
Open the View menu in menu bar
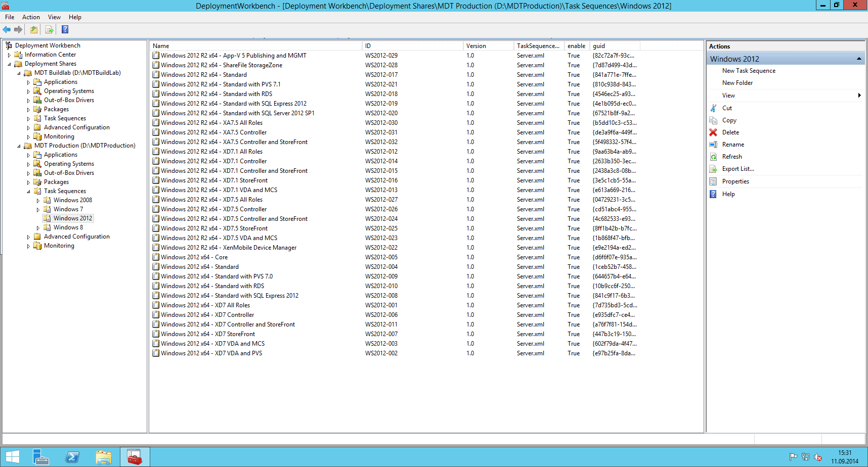point(54,17)
